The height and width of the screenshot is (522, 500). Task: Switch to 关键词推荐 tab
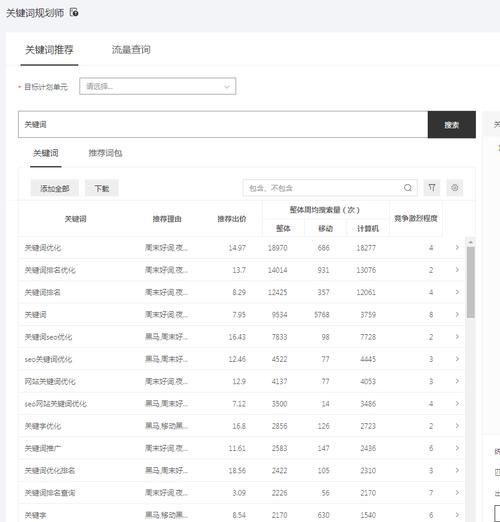coord(49,50)
